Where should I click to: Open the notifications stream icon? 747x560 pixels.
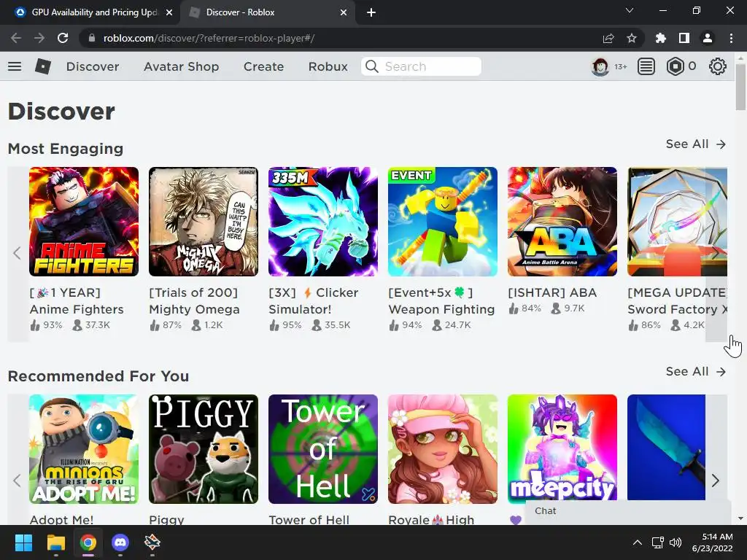tap(646, 66)
